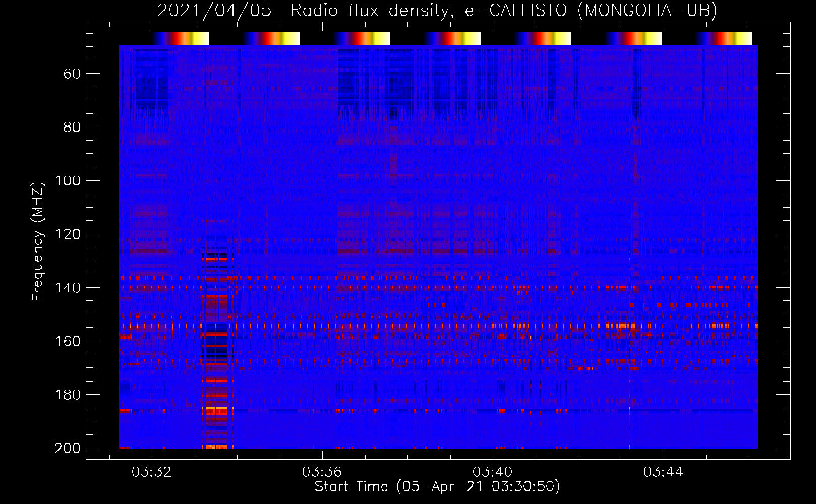This screenshot has width=816, height=504.
Task: Click the 'Start Time (05-Apr-21 03:30:50)' axis label
Action: click(437, 487)
